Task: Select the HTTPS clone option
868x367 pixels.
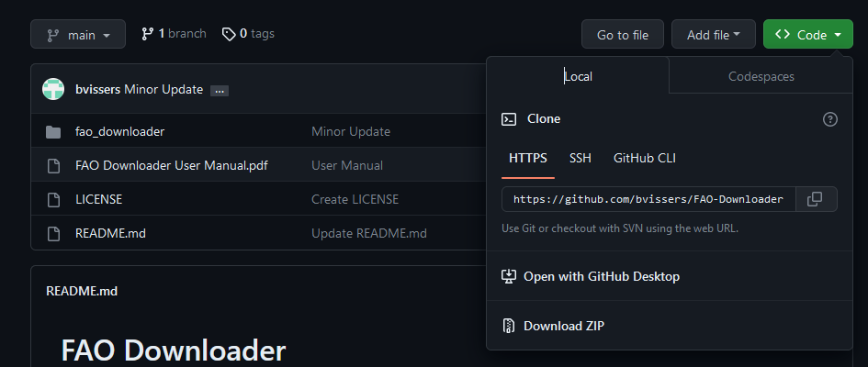Action: 528,158
